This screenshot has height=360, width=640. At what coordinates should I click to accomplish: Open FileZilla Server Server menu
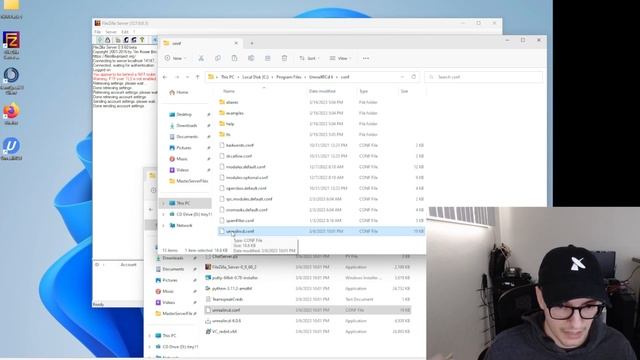coord(111,32)
